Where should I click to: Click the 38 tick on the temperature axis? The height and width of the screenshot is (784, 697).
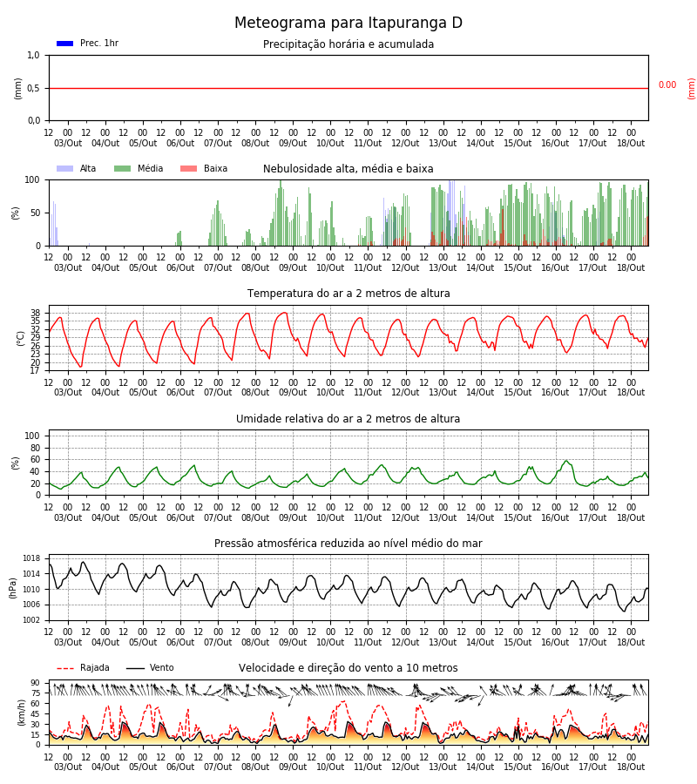tap(36, 314)
